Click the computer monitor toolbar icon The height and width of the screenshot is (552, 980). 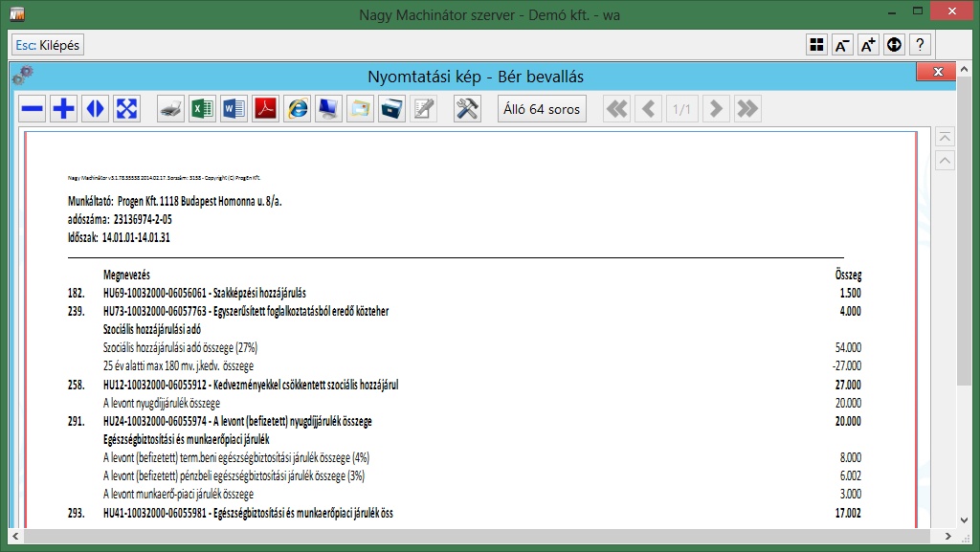pos(329,109)
